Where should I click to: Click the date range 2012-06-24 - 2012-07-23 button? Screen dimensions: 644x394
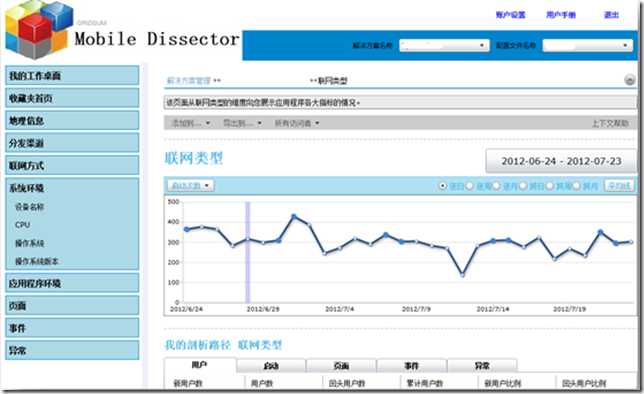[561, 161]
